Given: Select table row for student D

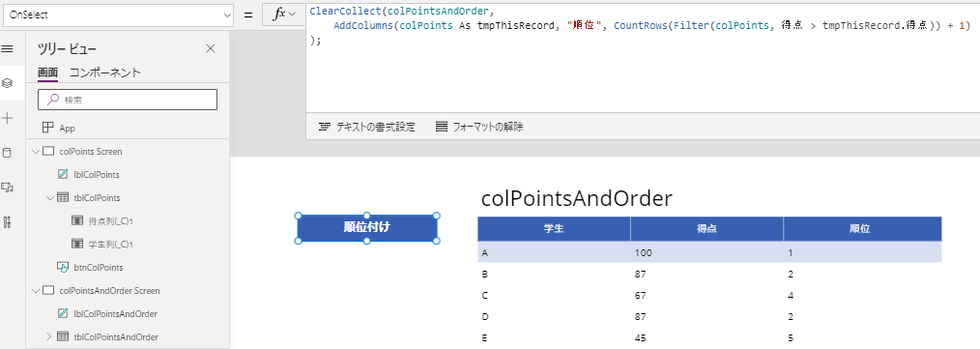Looking at the screenshot, I should click(x=709, y=316).
